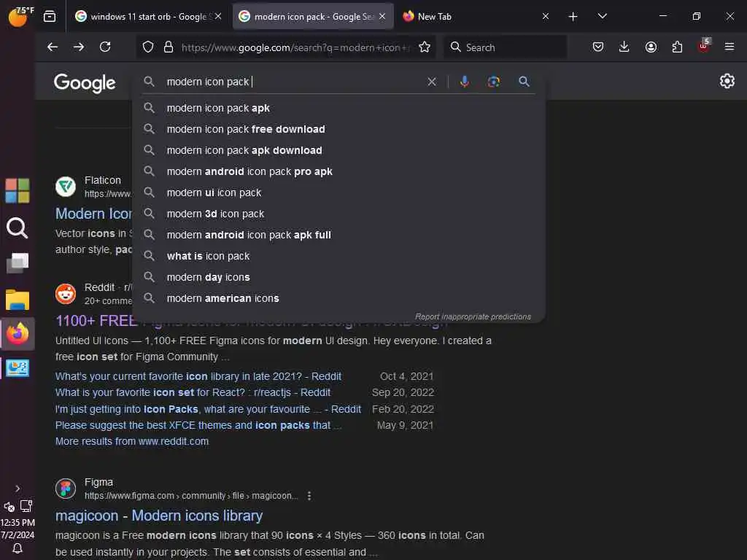Choose suggestion modern ui icon pack

(x=339, y=192)
